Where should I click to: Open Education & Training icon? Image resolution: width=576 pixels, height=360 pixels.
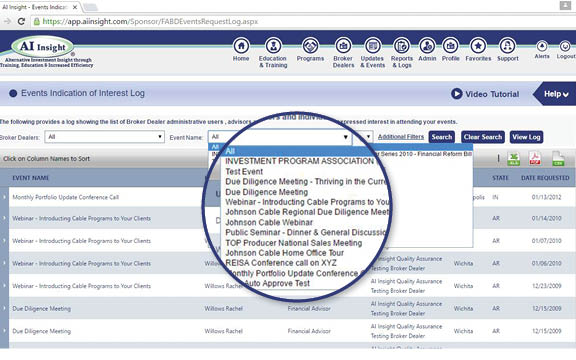(x=273, y=46)
